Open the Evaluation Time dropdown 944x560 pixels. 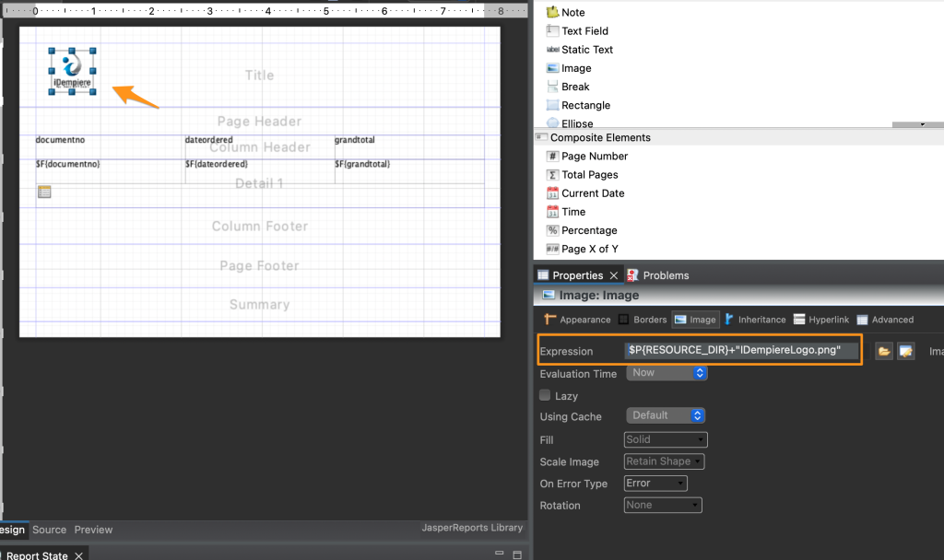coord(667,373)
